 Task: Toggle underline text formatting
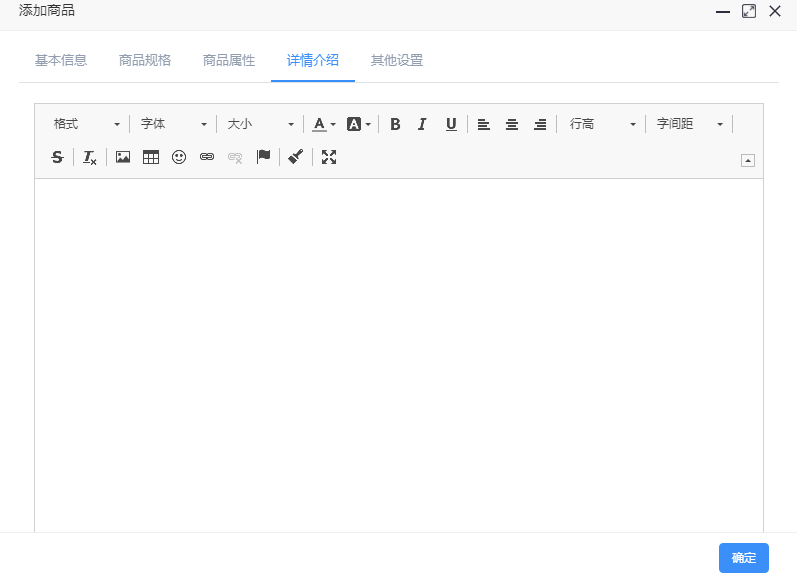(451, 124)
